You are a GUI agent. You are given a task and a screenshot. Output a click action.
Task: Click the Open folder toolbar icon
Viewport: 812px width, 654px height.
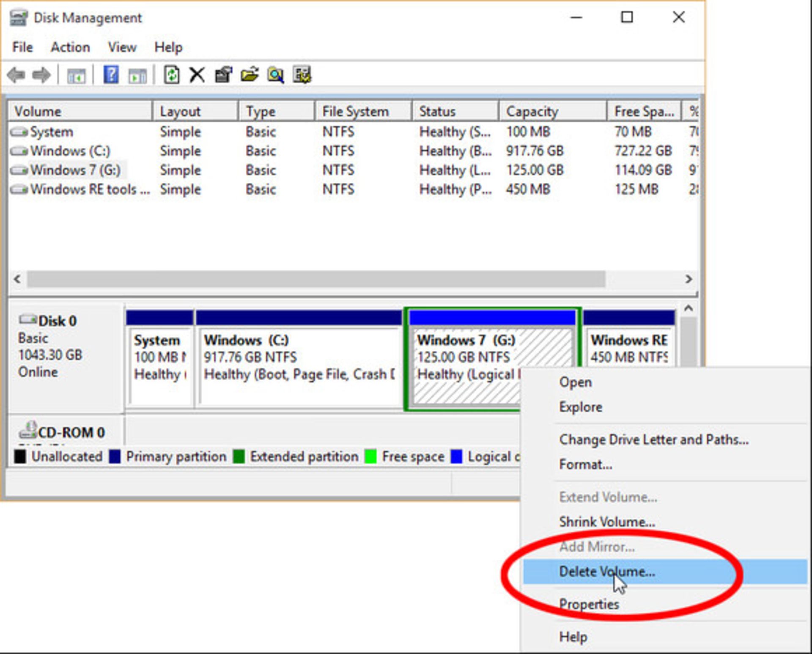[x=250, y=75]
